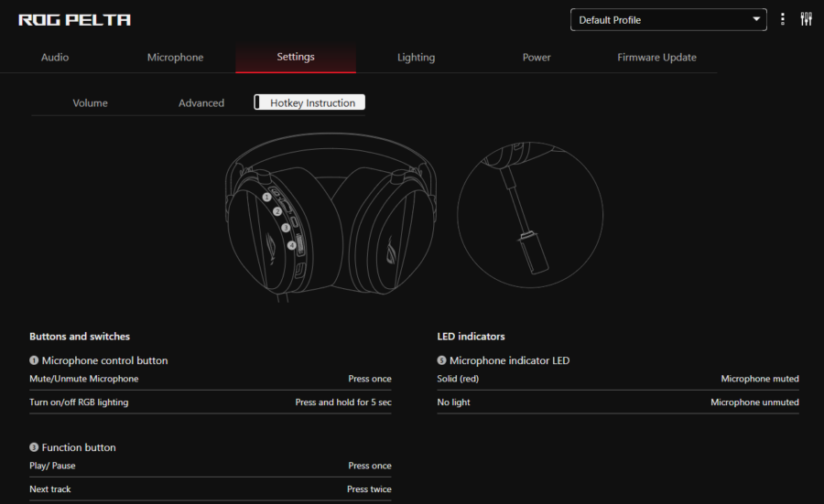Switch to the Audio tab
The width and height of the screenshot is (824, 504).
55,58
